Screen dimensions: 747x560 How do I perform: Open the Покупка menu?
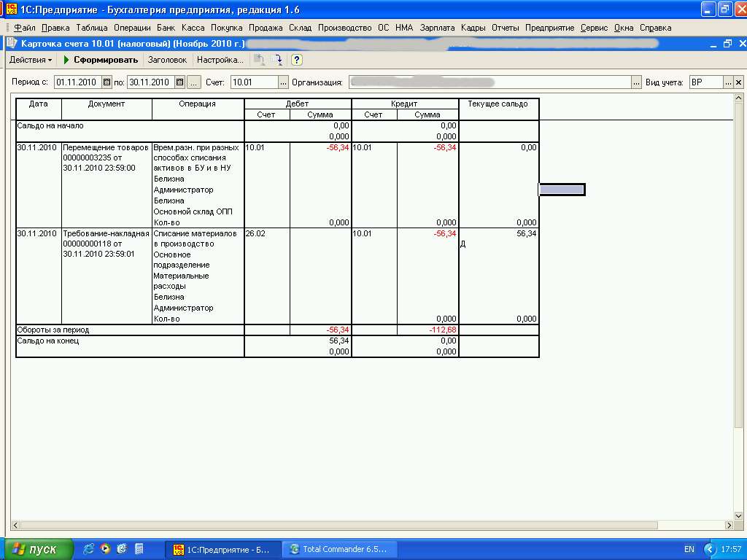pos(226,28)
